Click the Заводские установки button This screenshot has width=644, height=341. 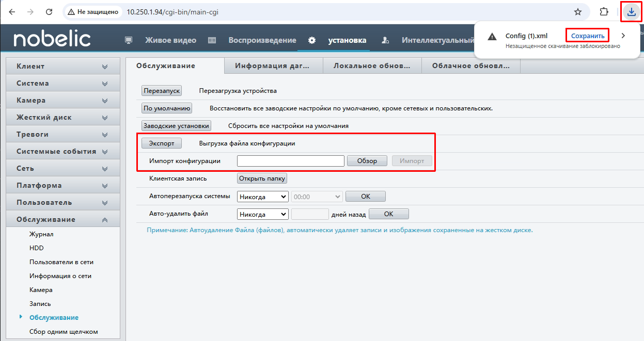point(176,125)
